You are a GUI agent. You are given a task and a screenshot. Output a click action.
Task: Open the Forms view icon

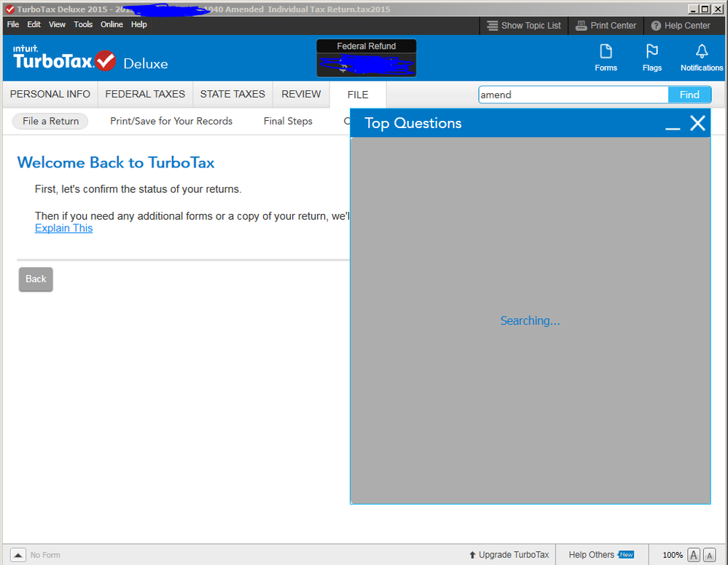606,57
